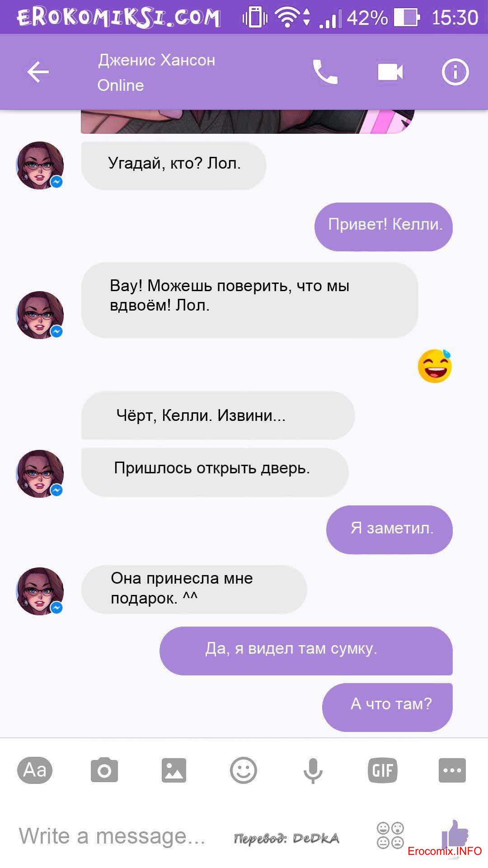The image size is (488, 868).
Task: Tap the message bubble 'Угадай, кто? Лол.'
Action: 174,165
